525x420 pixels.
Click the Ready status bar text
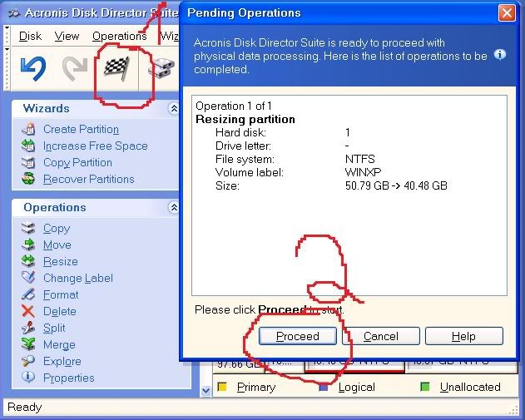[24, 407]
